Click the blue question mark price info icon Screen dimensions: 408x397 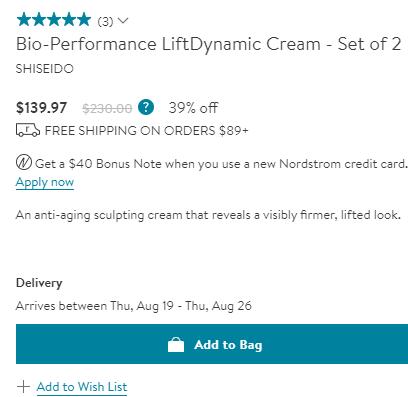(146, 108)
